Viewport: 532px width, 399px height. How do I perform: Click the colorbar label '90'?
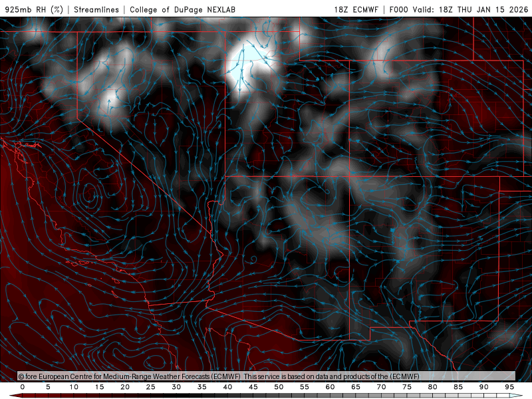[484, 387]
